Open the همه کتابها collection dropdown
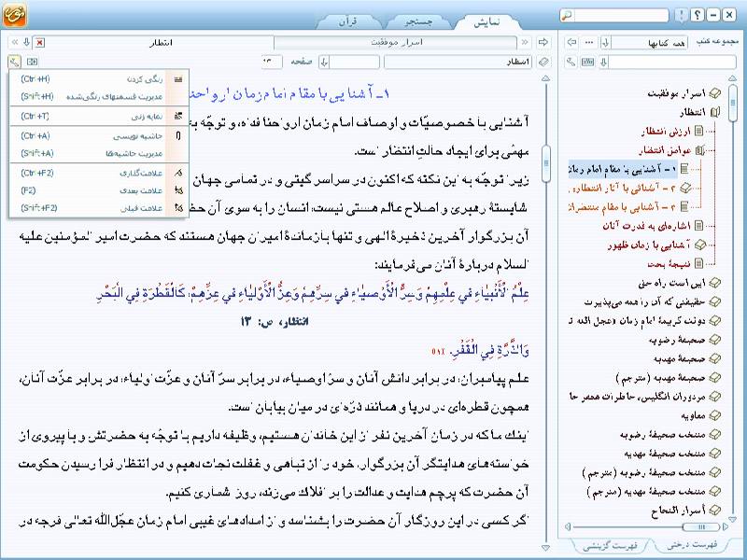The height and width of the screenshot is (560, 747). point(605,43)
